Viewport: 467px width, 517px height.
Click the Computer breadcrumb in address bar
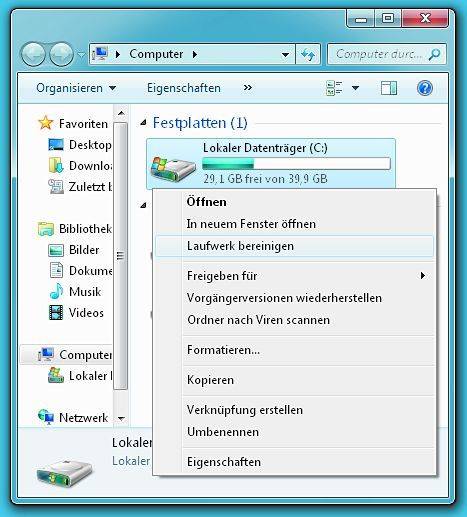(156, 54)
